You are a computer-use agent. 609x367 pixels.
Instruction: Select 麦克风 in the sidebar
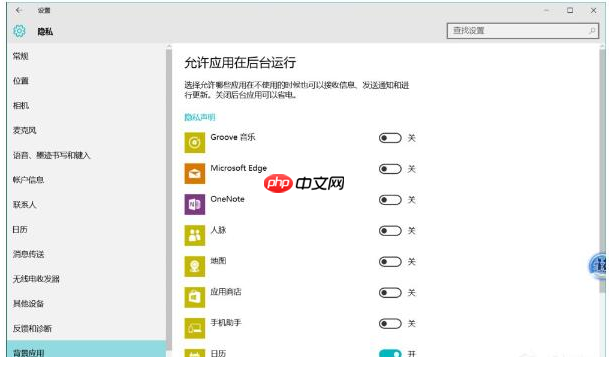click(24, 130)
